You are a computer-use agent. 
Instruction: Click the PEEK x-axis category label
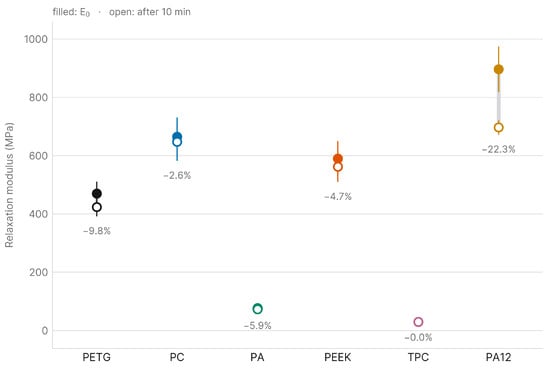point(338,357)
